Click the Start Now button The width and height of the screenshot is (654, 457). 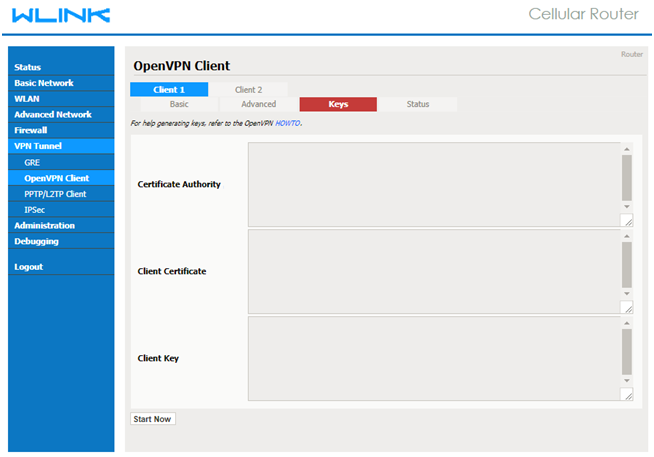coord(153,419)
